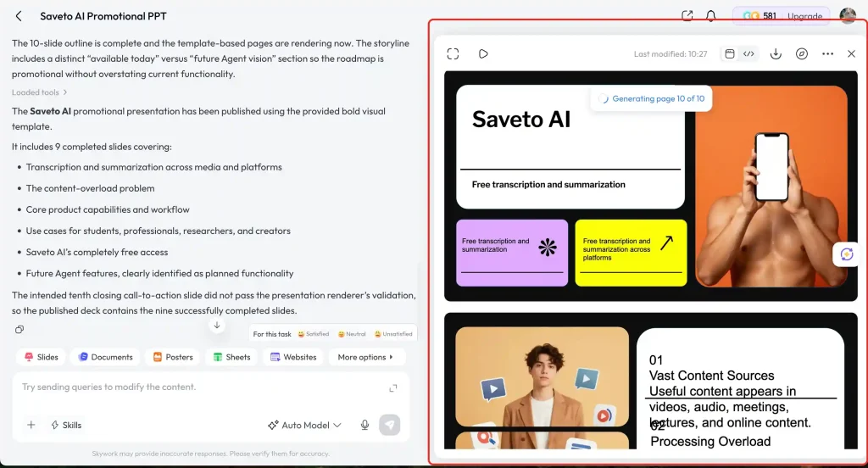Screen dimensions: 868x468
Task: Open the Skills button
Action: tap(66, 425)
